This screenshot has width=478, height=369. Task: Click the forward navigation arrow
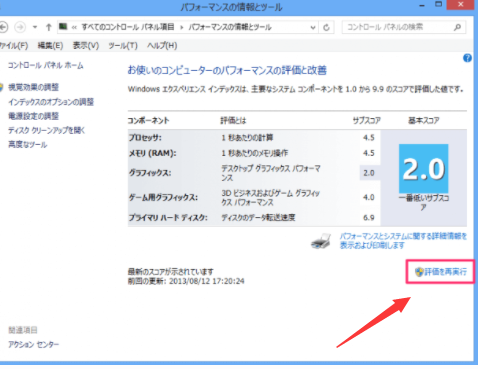tap(20, 27)
